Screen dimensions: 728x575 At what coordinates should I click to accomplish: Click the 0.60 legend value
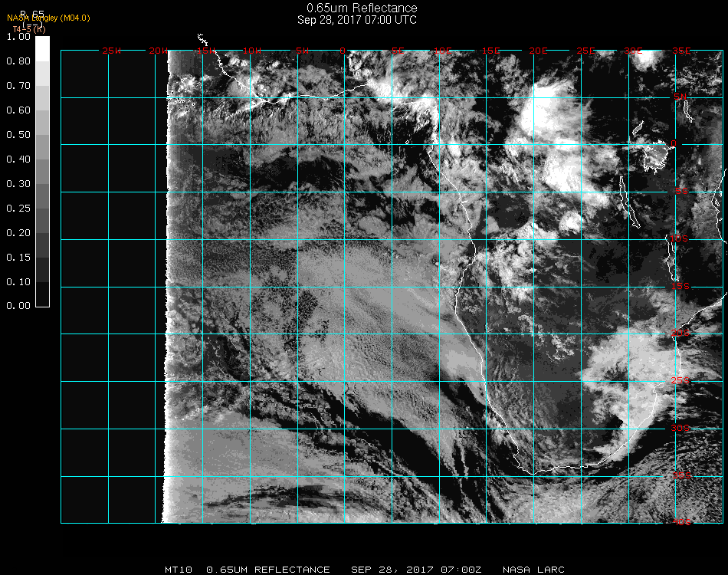[18, 110]
